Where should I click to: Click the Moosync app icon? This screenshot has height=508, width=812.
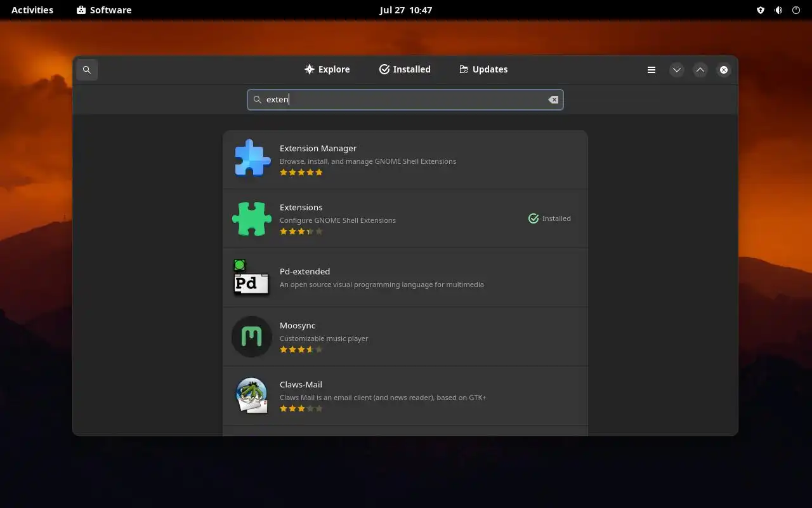pos(252,337)
